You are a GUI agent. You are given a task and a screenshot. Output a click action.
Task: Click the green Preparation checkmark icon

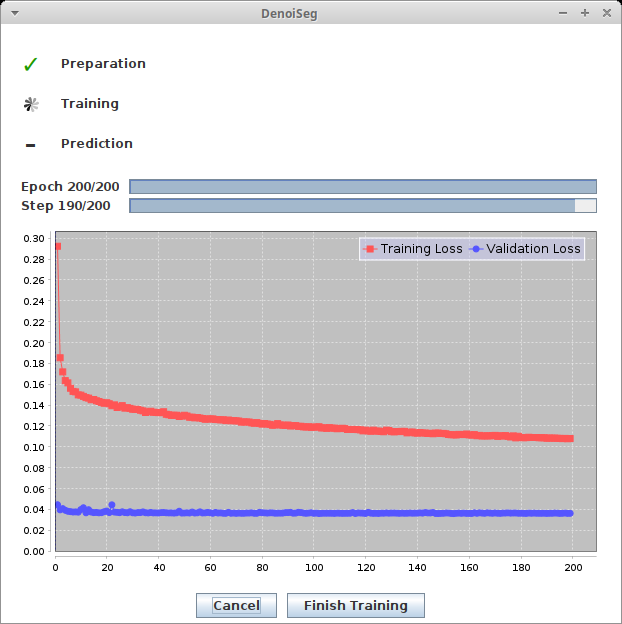[31, 64]
